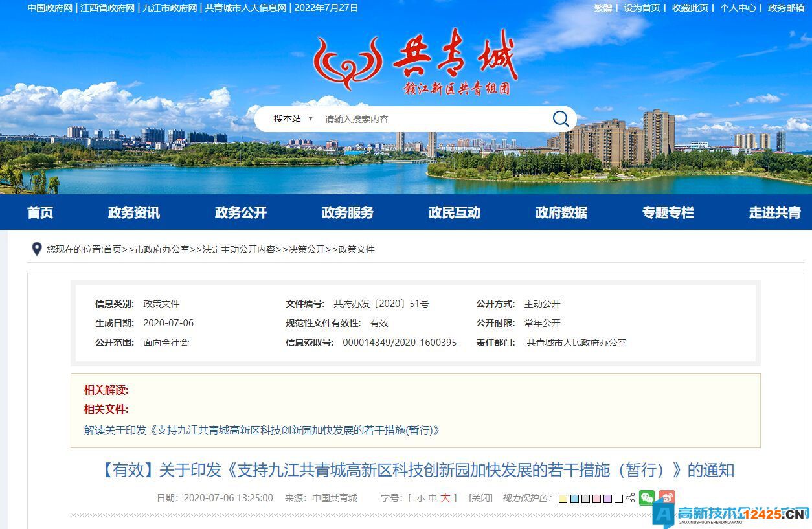Open the 政民互动 navigation tab

pos(455,212)
